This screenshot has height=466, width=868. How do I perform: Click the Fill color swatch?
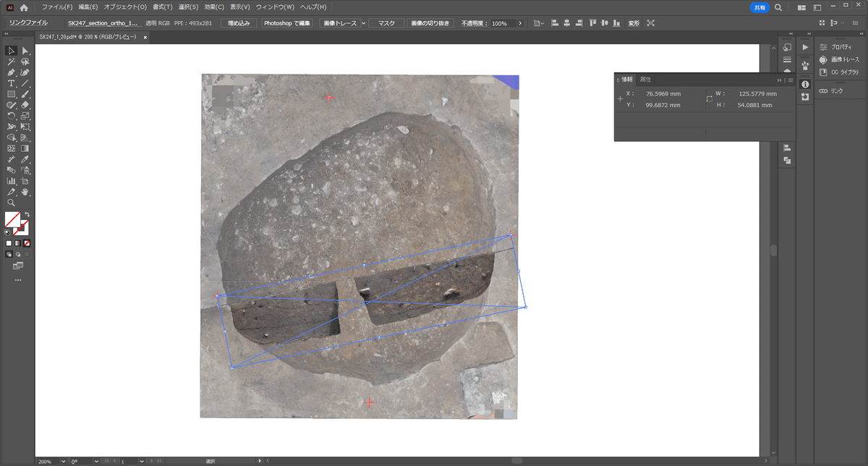pos(13,219)
